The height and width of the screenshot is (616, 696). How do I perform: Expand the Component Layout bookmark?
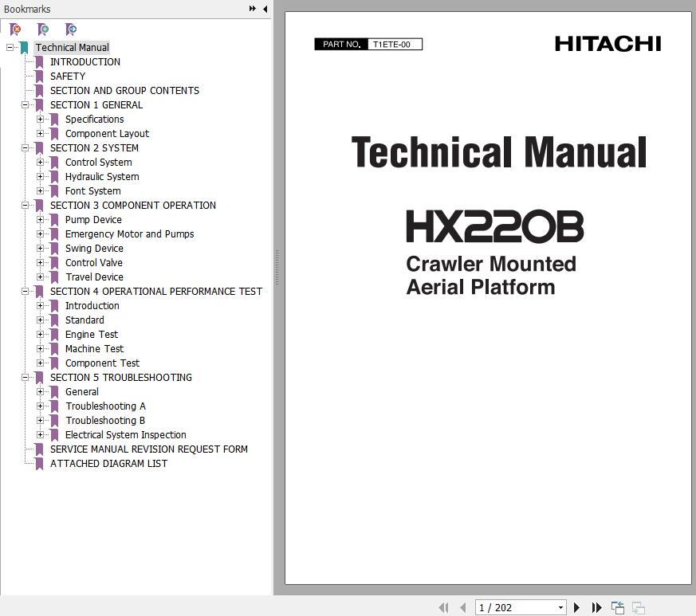coord(40,133)
